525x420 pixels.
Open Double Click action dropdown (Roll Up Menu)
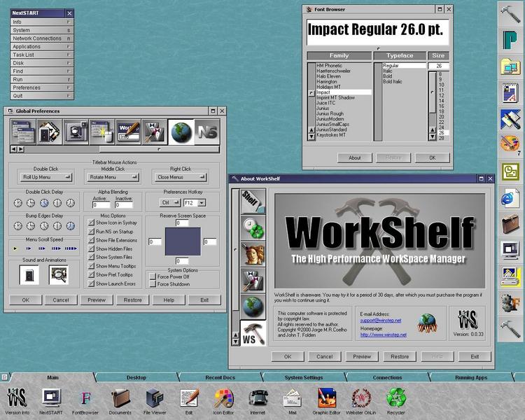tap(46, 177)
